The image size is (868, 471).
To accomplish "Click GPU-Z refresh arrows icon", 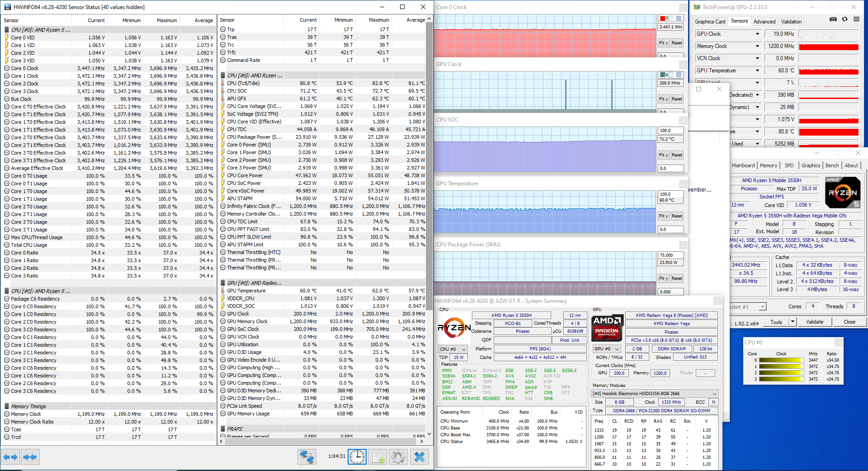I will [x=844, y=19].
